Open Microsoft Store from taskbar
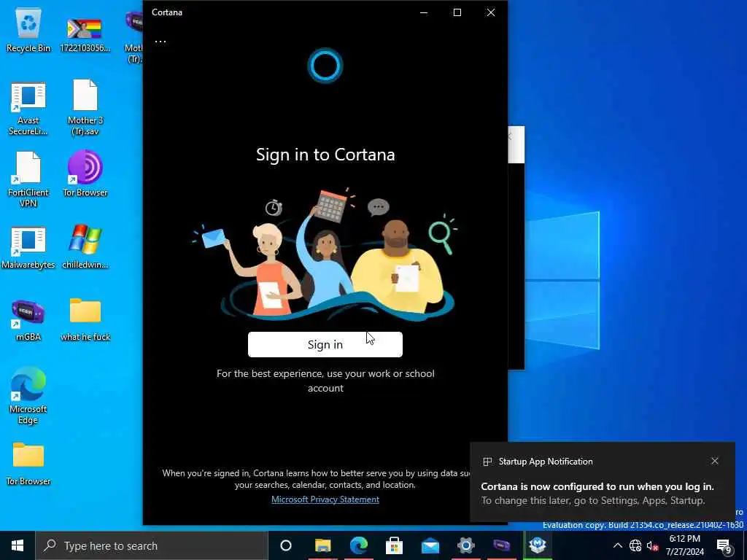The width and height of the screenshot is (747, 560). (395, 545)
